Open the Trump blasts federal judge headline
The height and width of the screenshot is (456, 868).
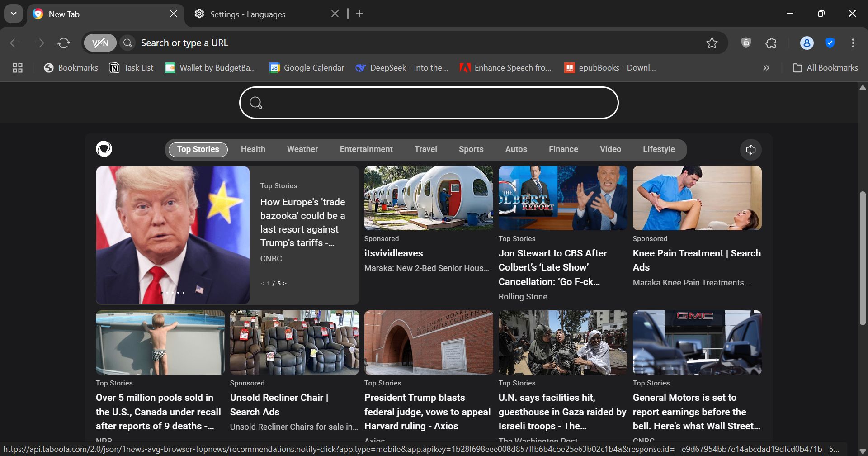(427, 412)
